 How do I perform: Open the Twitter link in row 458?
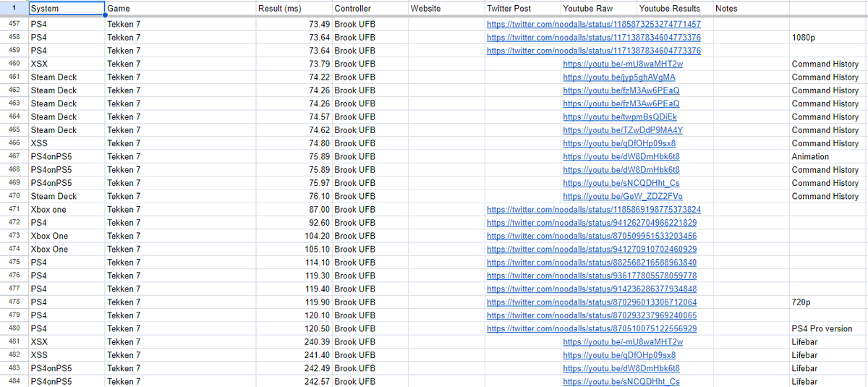click(x=594, y=37)
